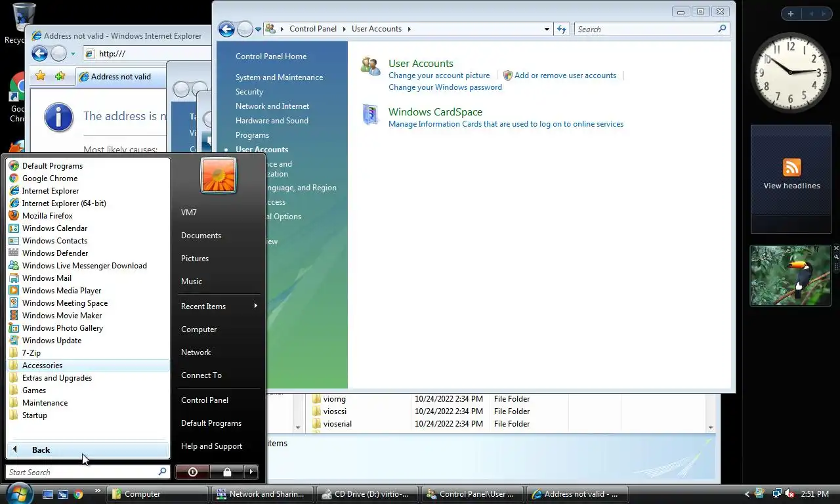Click the User Accounts category icon
Screen dimensions: 840x504
click(371, 66)
